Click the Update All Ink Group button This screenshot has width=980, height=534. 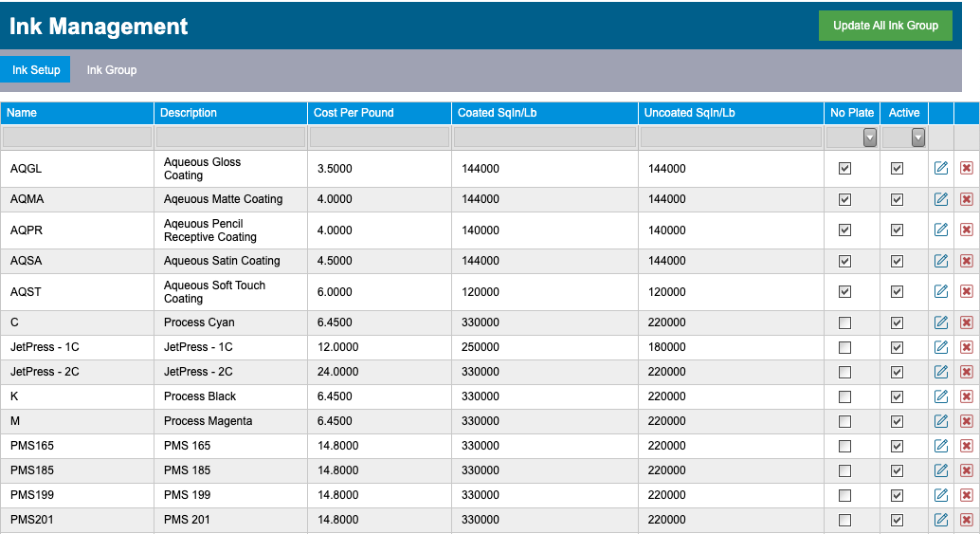pyautogui.click(x=885, y=26)
